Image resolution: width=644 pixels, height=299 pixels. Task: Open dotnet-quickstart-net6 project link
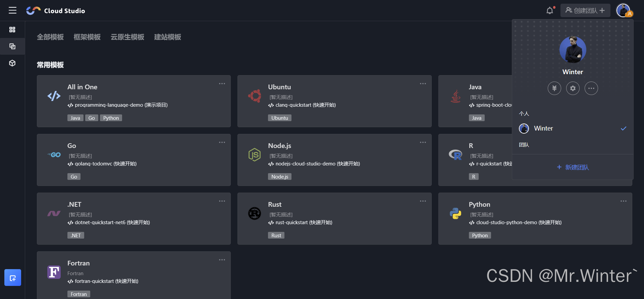tap(109, 222)
